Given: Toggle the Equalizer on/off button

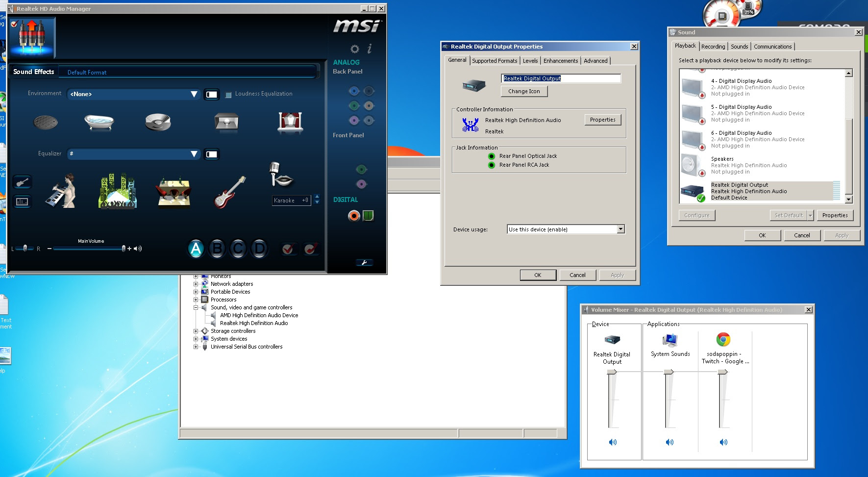Looking at the screenshot, I should click(212, 154).
